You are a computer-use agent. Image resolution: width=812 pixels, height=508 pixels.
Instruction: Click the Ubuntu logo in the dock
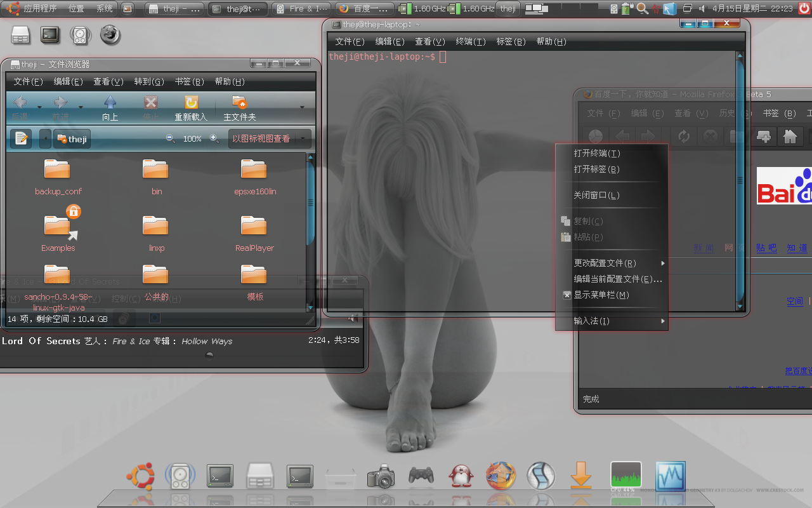(x=140, y=476)
